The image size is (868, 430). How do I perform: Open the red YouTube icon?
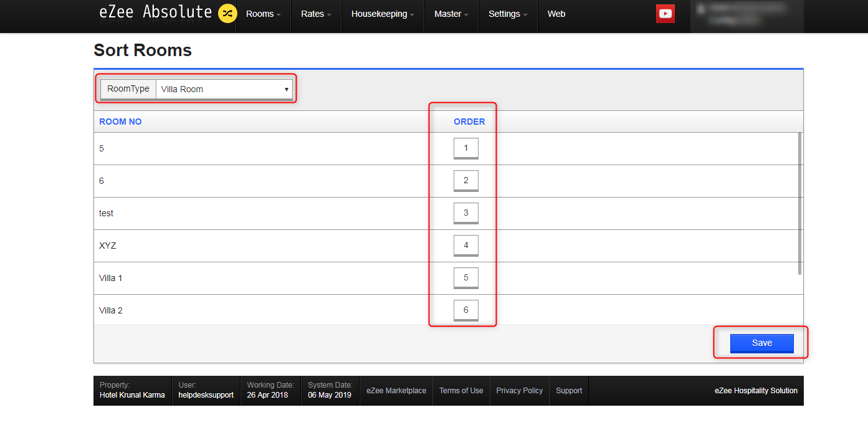click(x=665, y=13)
